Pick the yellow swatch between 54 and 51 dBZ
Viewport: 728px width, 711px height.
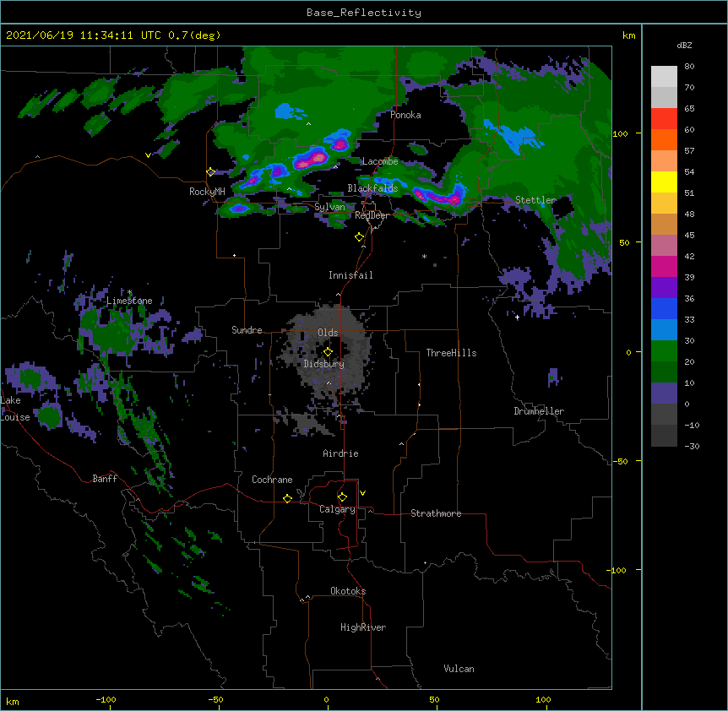pos(664,182)
